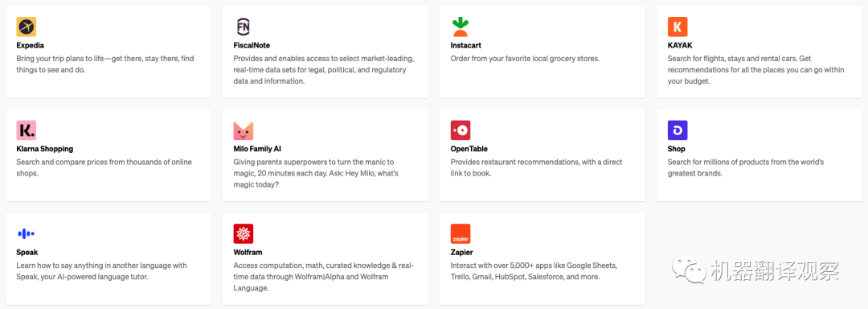Open the Instacart grocery card description

coord(525,59)
